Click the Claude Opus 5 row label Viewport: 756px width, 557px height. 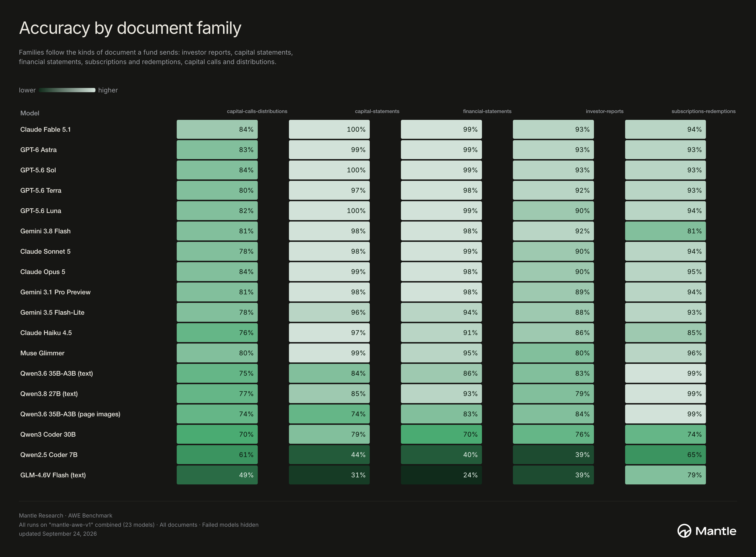click(x=43, y=272)
